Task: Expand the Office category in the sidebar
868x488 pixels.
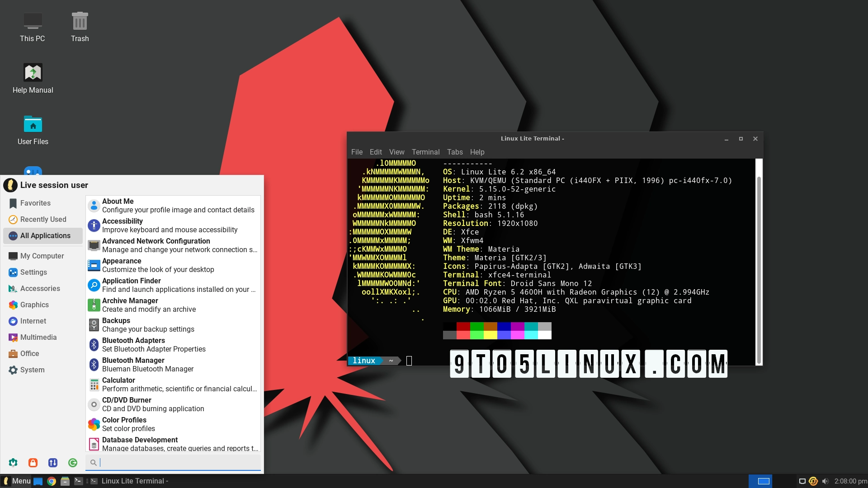Action: coord(29,353)
